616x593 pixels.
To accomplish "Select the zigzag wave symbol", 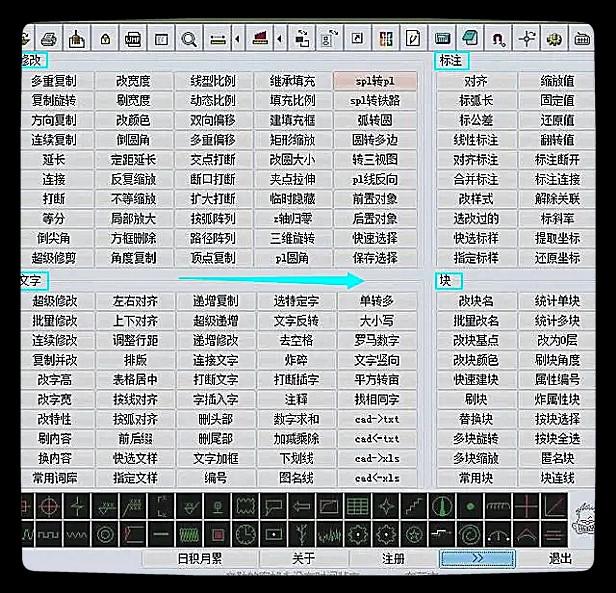I will [77, 534].
